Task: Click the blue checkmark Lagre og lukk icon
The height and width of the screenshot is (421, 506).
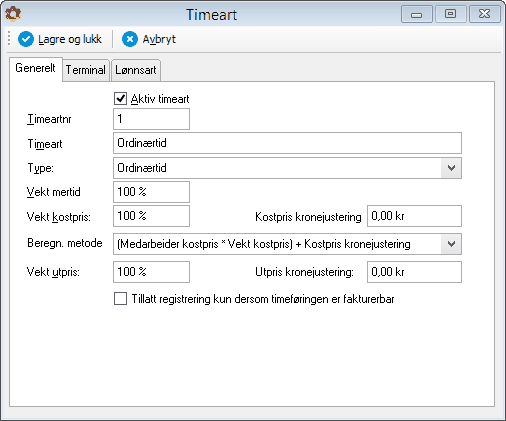Action: [26, 39]
